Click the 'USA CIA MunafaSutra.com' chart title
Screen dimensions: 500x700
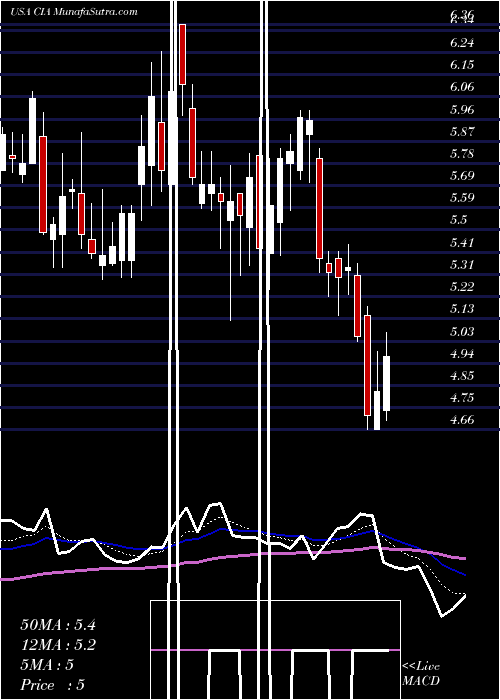tap(74, 12)
